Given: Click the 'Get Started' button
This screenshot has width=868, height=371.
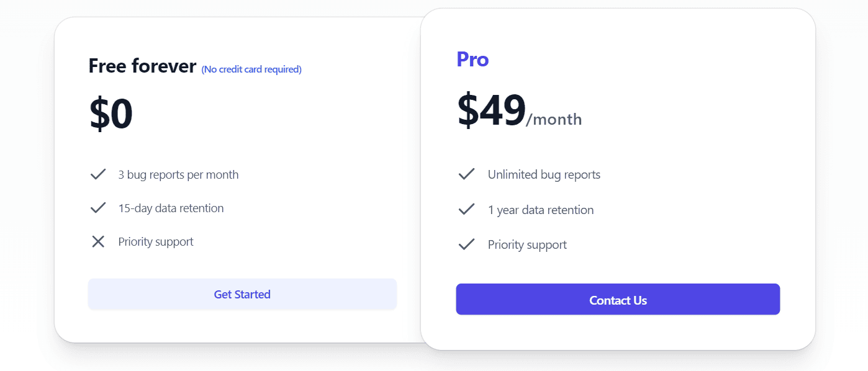Looking at the screenshot, I should [x=242, y=294].
